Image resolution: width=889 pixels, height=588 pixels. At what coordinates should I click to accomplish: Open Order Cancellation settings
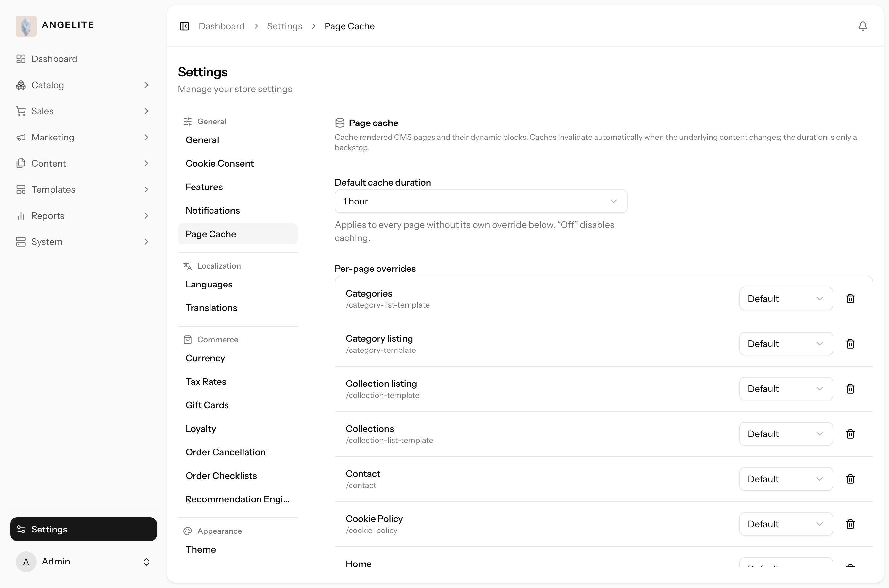coord(237,452)
